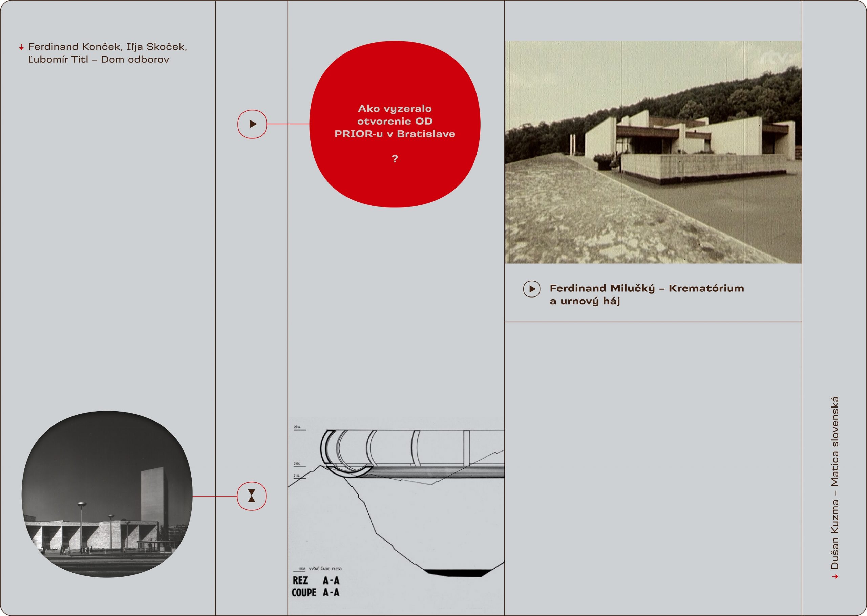The height and width of the screenshot is (616, 867).
Task: Click tall tower in the Dom odborov photo
Action: pyautogui.click(x=154, y=493)
